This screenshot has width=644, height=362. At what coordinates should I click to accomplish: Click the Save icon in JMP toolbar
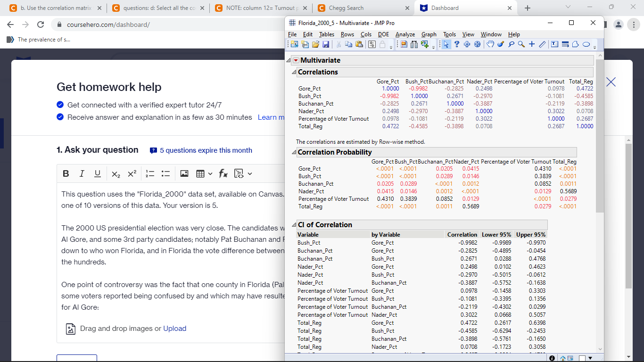(x=325, y=44)
